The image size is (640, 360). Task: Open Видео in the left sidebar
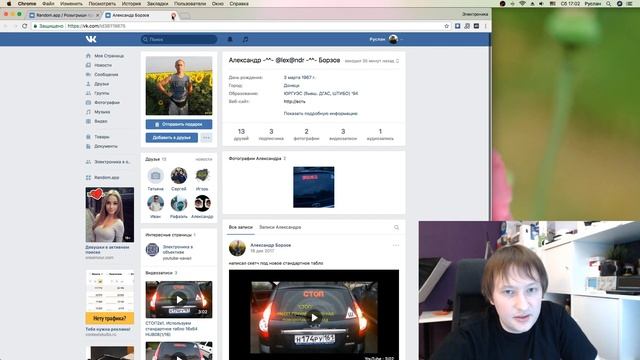click(x=101, y=122)
